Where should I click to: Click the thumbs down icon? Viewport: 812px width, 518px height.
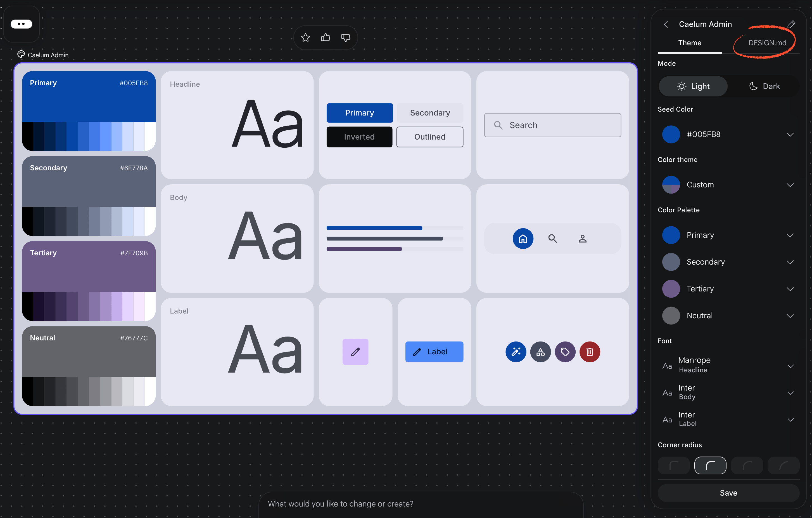[x=345, y=37]
